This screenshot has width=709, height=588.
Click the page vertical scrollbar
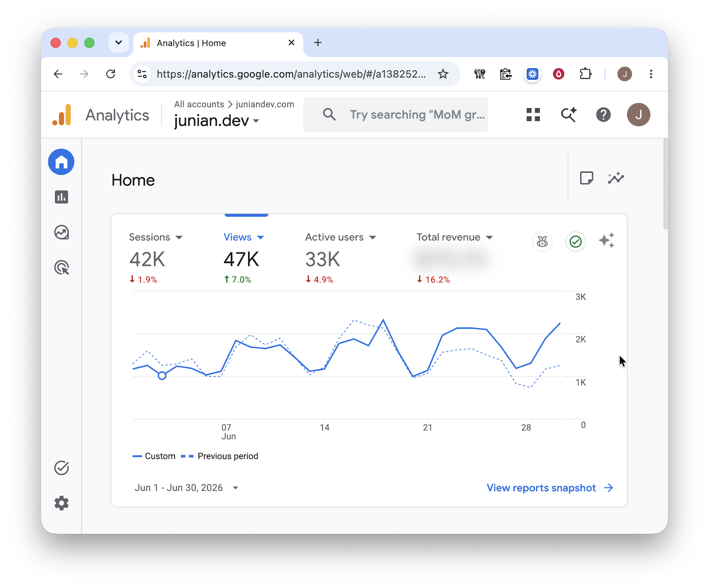coord(665,184)
